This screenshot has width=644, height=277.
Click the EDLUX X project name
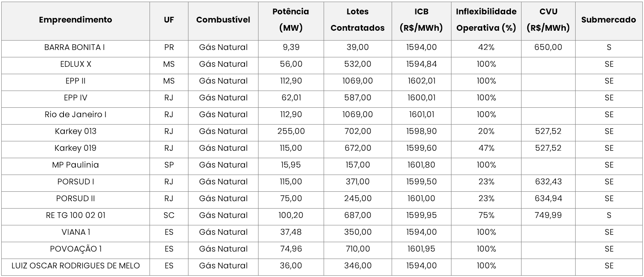click(76, 64)
